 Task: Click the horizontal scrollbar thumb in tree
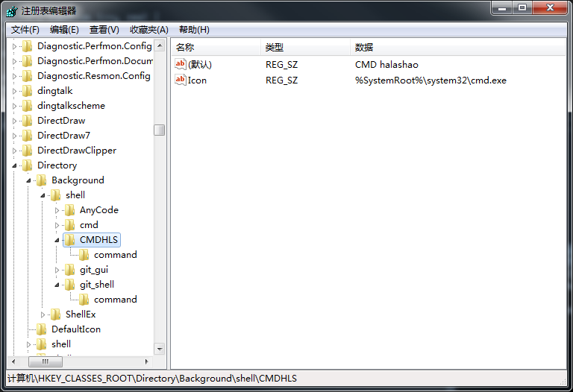click(46, 361)
